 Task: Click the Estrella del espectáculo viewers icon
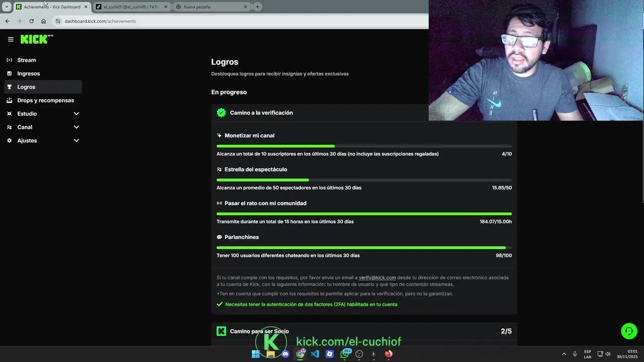tap(219, 169)
